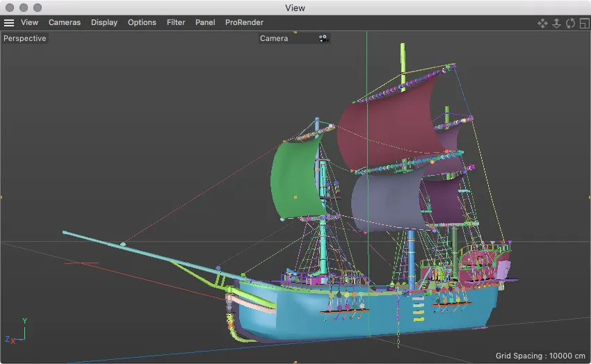Image resolution: width=591 pixels, height=364 pixels.
Task: Click the hamburger menu icon
Action: coord(9,22)
